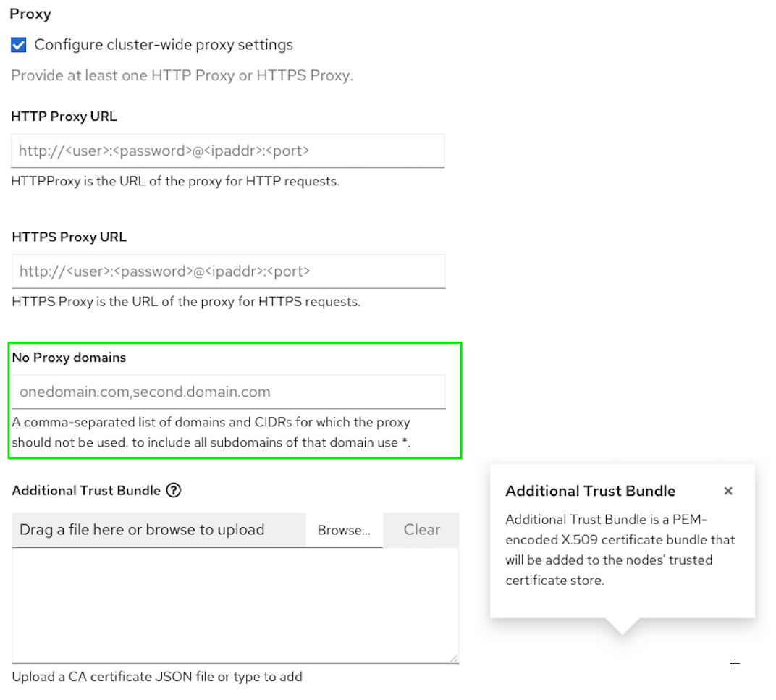Click the Additional Trust Bundle form field label
The height and width of the screenshot is (700, 776).
[x=86, y=490]
